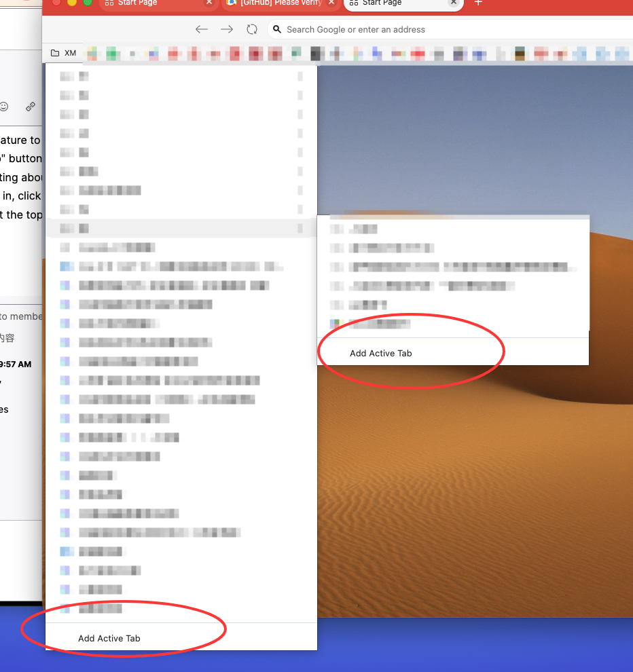This screenshot has height=672, width=633.
Task: Go forward using the right arrow
Action: (227, 29)
